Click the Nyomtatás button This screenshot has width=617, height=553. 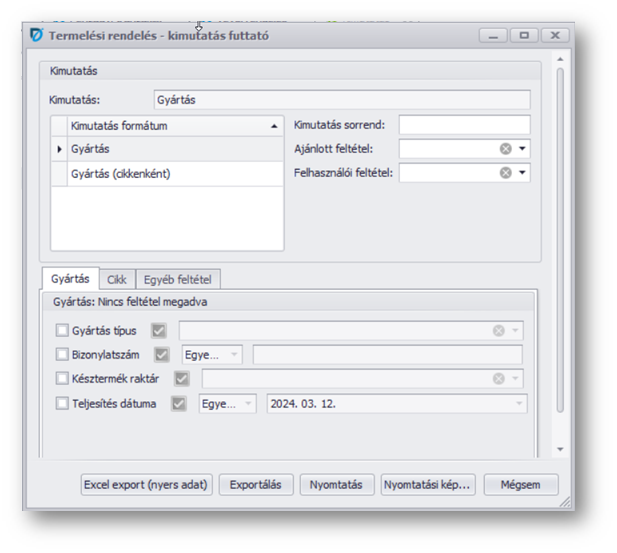coord(336,485)
